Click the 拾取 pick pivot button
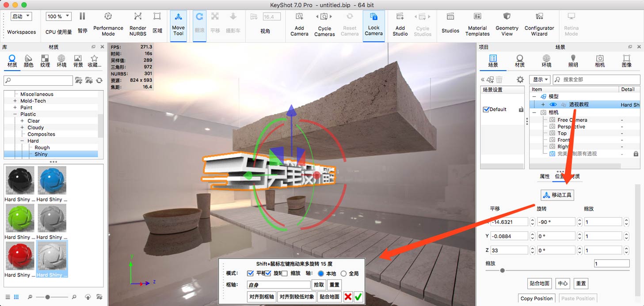The height and width of the screenshot is (306, 644). point(319,285)
